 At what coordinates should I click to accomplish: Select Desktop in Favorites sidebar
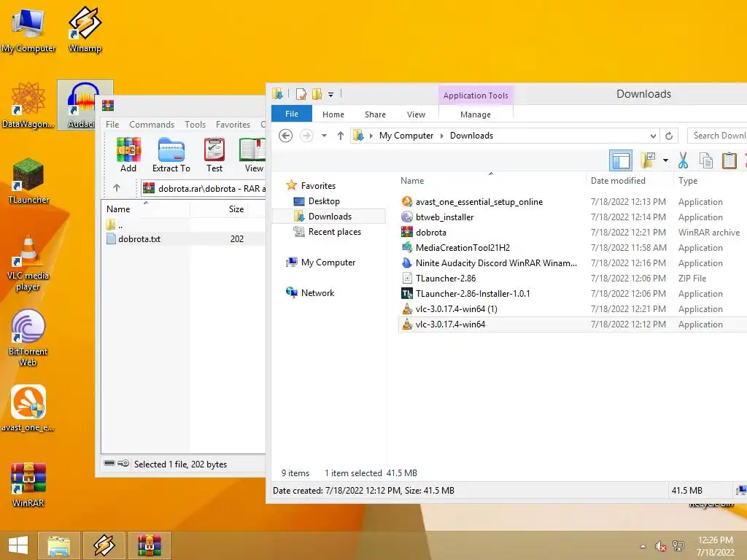point(324,201)
